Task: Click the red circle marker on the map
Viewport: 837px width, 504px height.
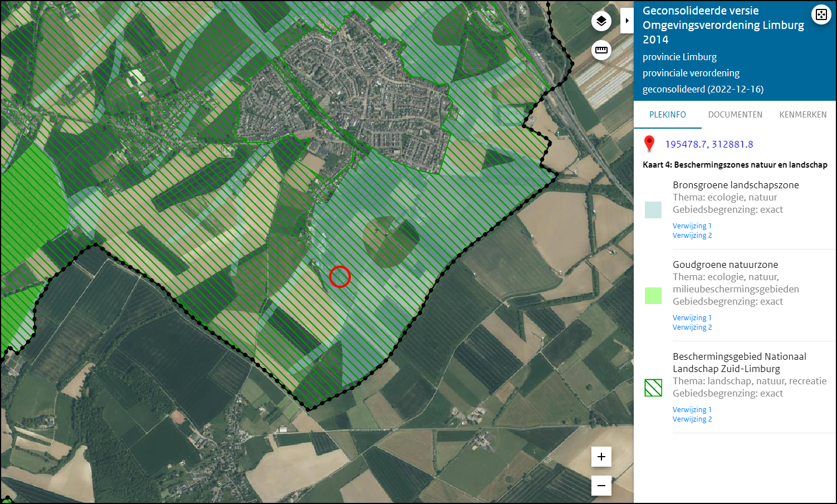Action: (340, 277)
